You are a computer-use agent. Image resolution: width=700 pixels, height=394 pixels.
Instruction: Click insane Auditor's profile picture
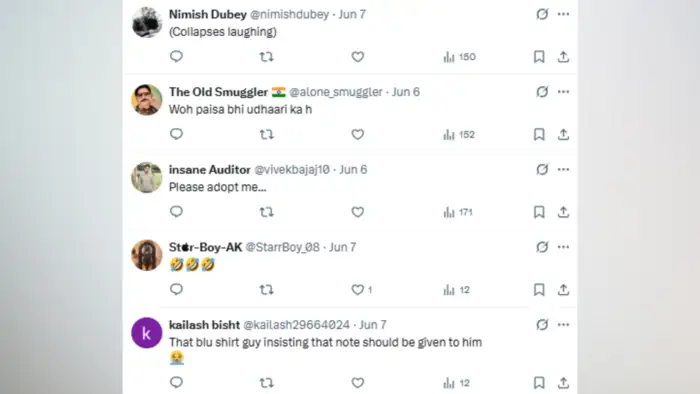tap(146, 178)
